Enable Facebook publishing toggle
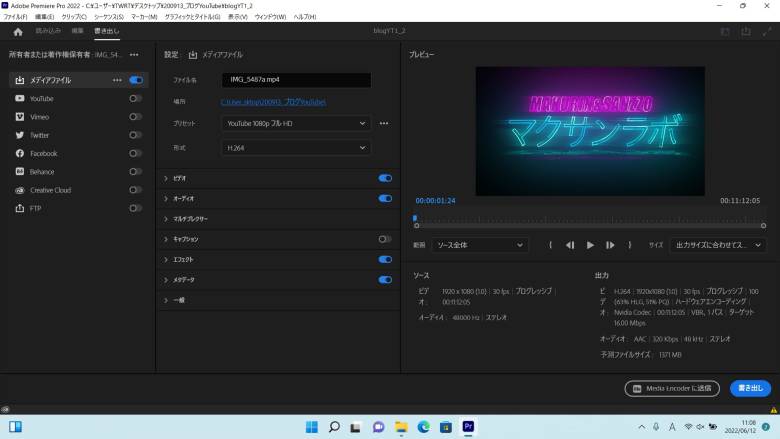 (x=135, y=153)
